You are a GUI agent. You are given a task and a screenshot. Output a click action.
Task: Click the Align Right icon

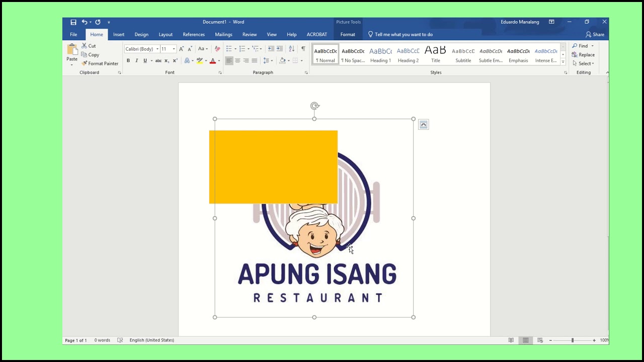[246, 61]
